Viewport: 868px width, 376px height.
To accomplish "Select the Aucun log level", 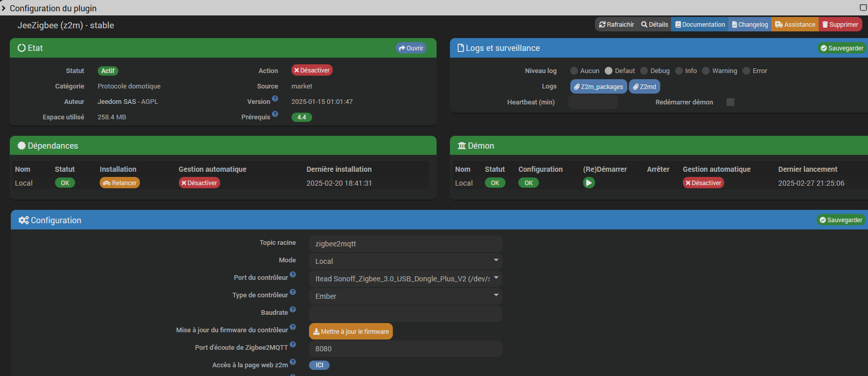I will click(x=574, y=71).
